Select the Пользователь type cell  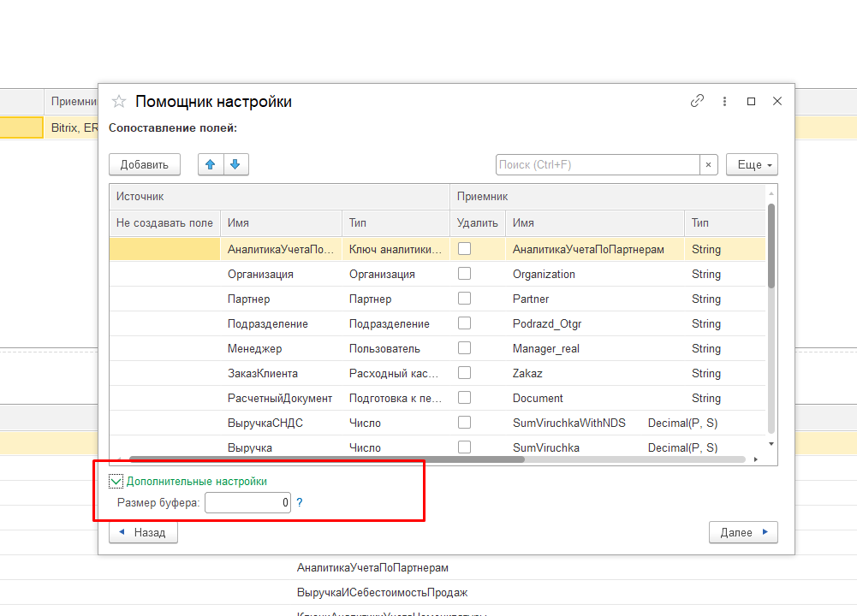396,348
